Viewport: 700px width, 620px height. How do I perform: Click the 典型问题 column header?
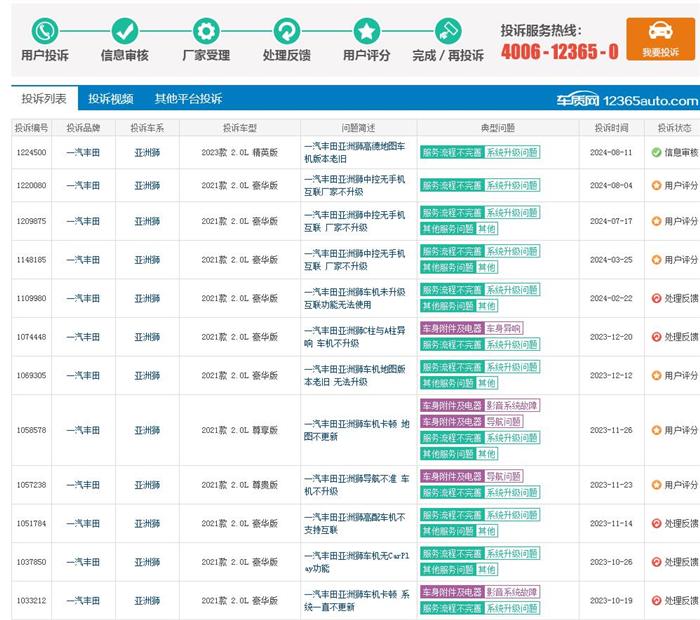[498, 128]
